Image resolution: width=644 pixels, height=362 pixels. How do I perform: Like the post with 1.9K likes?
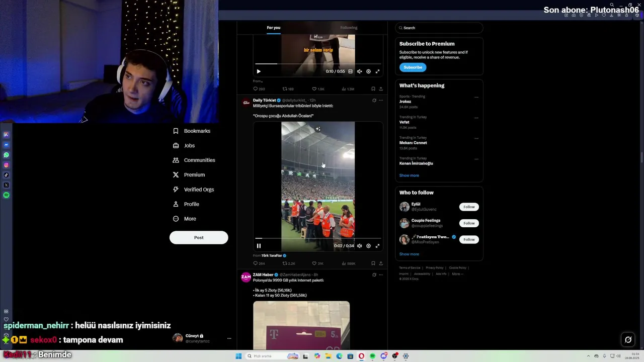coord(318,89)
